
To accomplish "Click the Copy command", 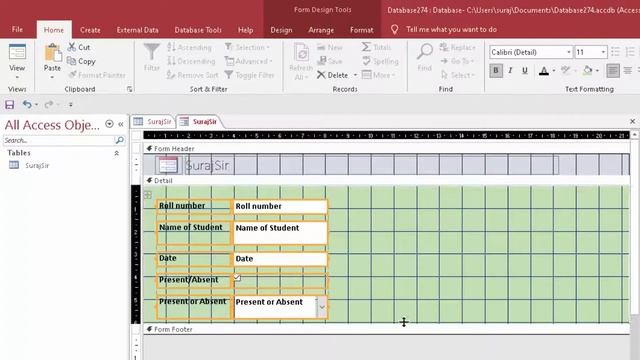I will [x=81, y=61].
